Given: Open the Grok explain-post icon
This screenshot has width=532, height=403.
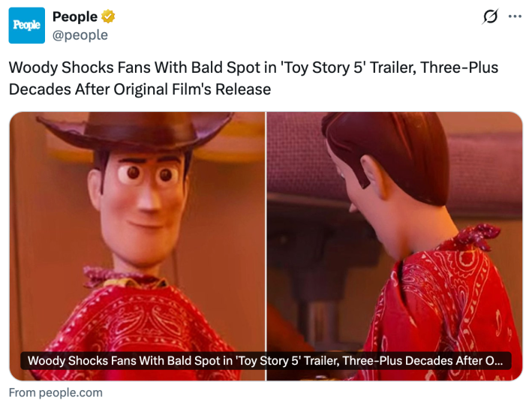Looking at the screenshot, I should pos(490,17).
